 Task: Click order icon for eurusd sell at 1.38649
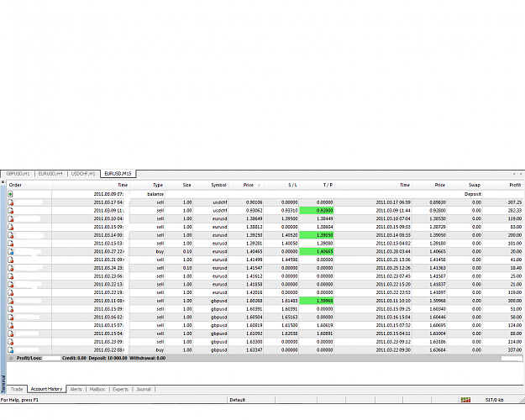point(11,218)
